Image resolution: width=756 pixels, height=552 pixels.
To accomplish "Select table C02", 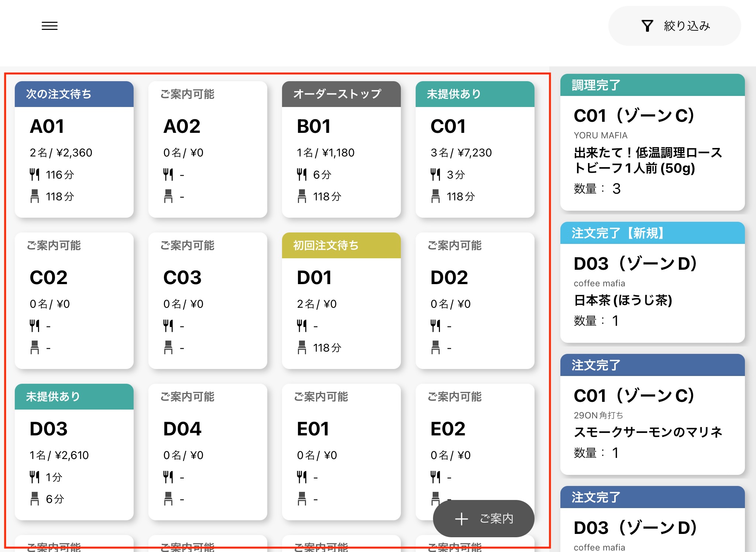I will 74,301.
